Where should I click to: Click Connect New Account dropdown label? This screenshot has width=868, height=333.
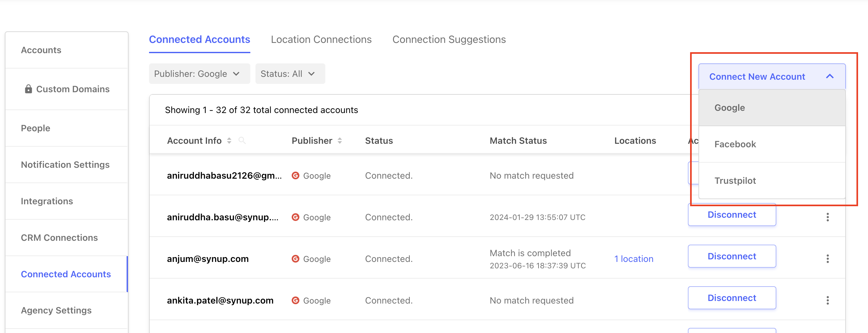point(757,77)
